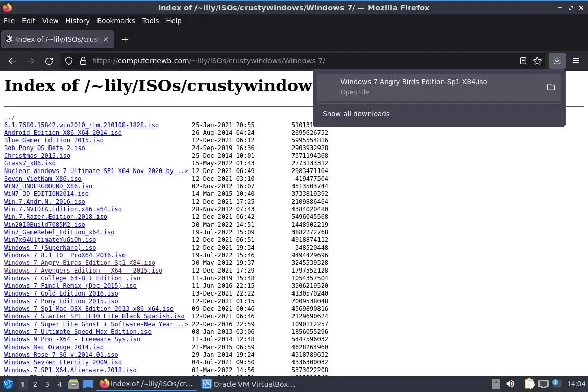Click the show desktop icon in taskbar
This screenshot has width=588, height=392.
[88, 384]
